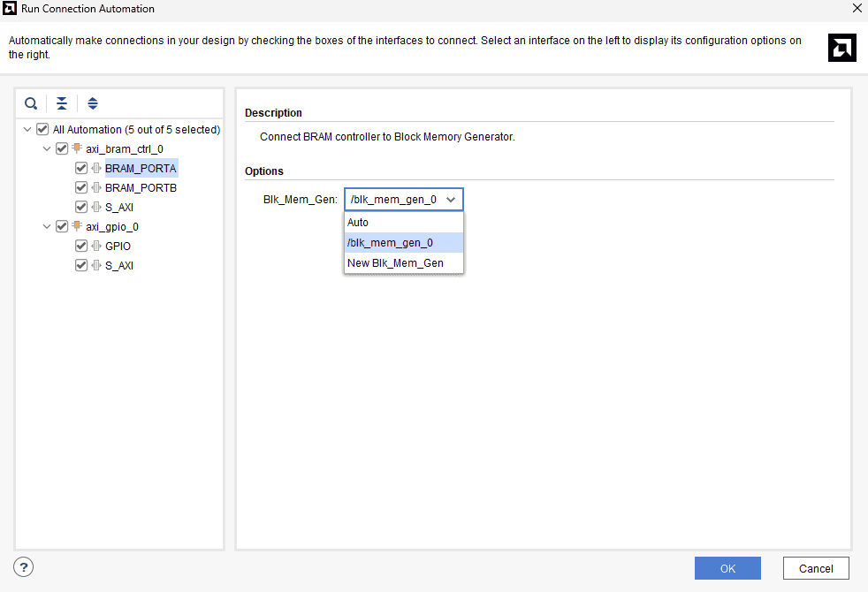Image resolution: width=868 pixels, height=592 pixels.
Task: Open the help question mark icon
Action: [x=25, y=566]
